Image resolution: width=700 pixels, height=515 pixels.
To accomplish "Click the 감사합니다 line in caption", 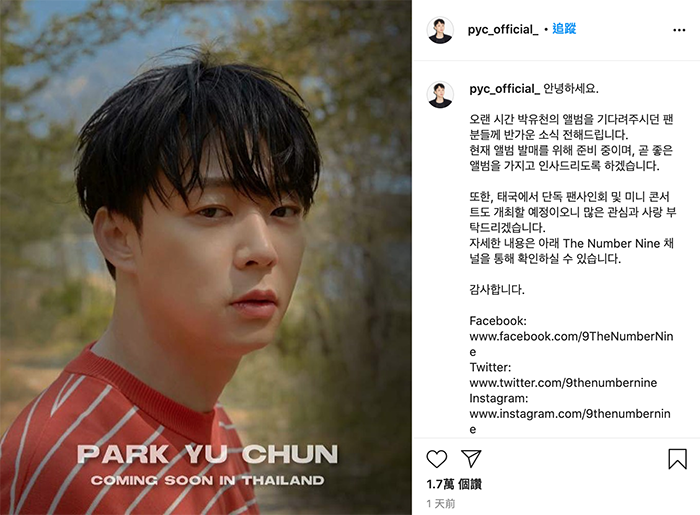I will click(x=497, y=290).
